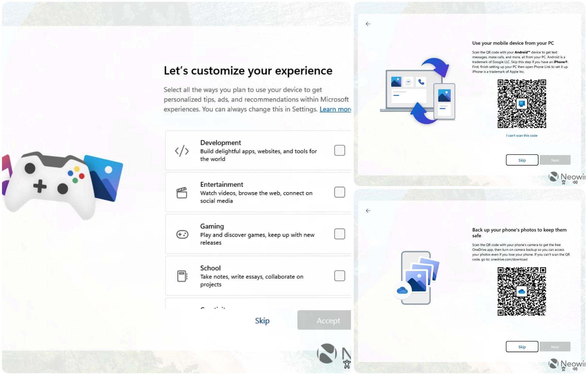Click the Entertainment clapperboard icon
588x375 pixels.
point(182,193)
